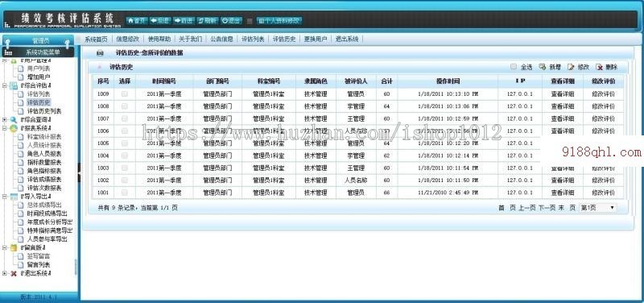644x303 pixels.
Task: Open 使用帮助 in the menu bar
Action: (159, 39)
